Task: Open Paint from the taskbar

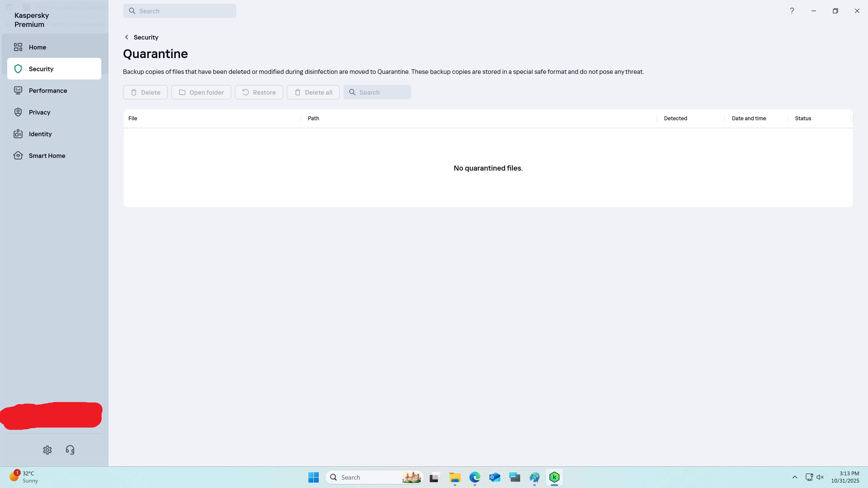Action: click(534, 477)
